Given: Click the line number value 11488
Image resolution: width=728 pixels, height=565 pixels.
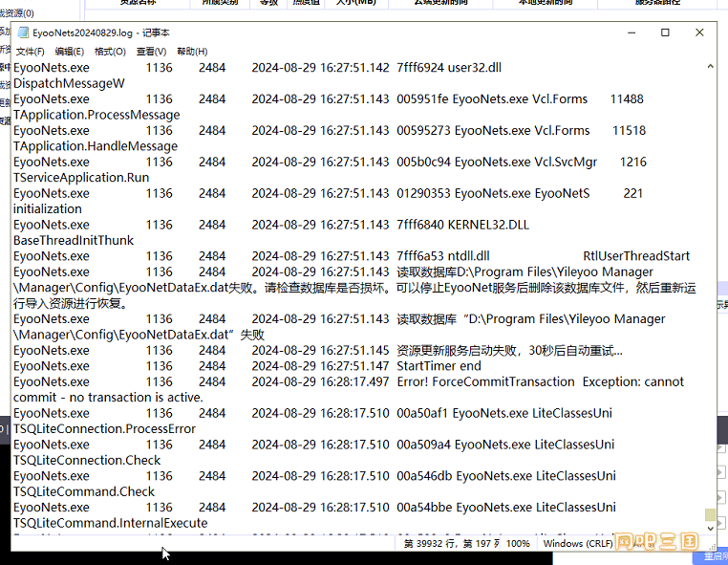Looking at the screenshot, I should (627, 99).
